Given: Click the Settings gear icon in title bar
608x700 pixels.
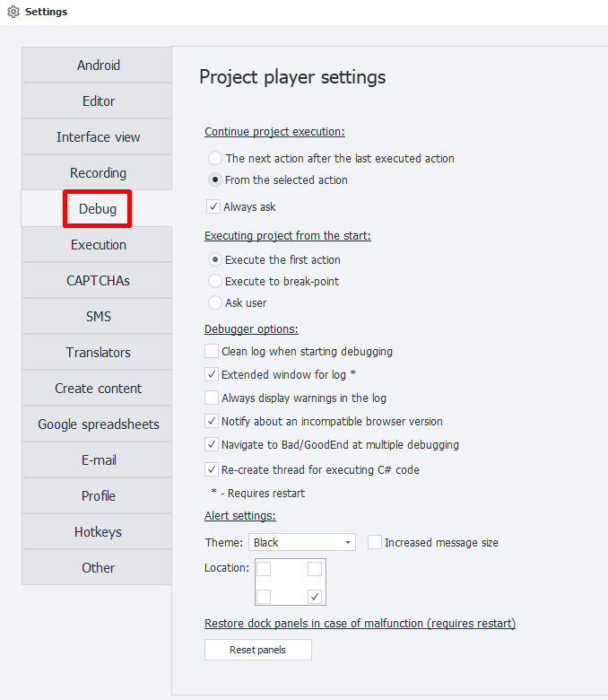Looking at the screenshot, I should (x=13, y=12).
